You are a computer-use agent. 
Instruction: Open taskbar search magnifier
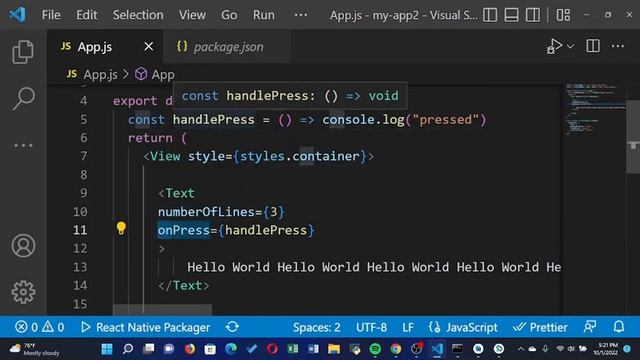128,349
